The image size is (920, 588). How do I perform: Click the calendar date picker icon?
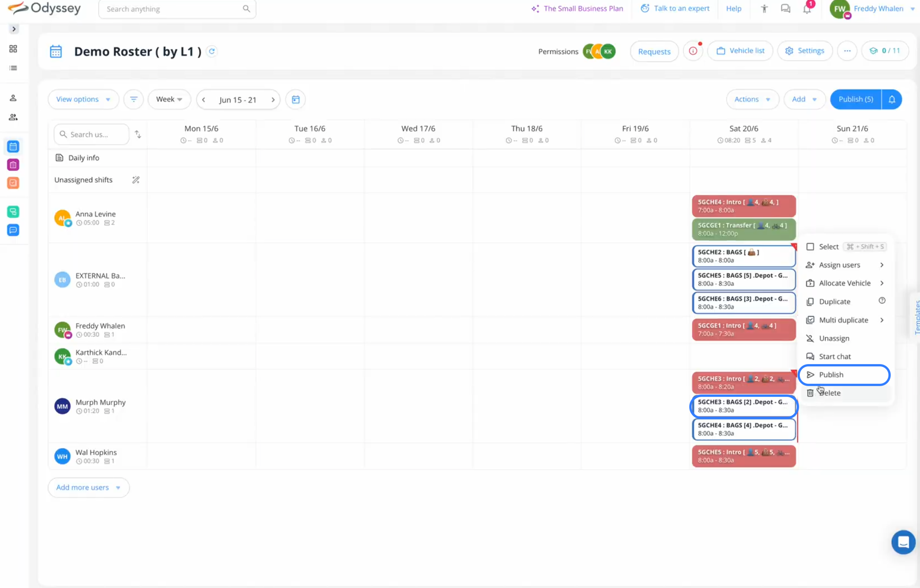click(x=295, y=99)
